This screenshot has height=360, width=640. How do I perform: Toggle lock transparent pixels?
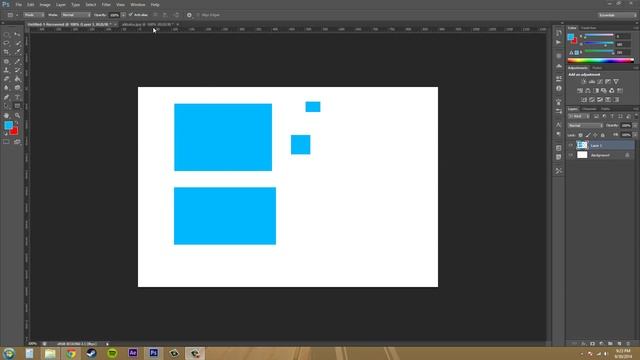click(x=580, y=135)
